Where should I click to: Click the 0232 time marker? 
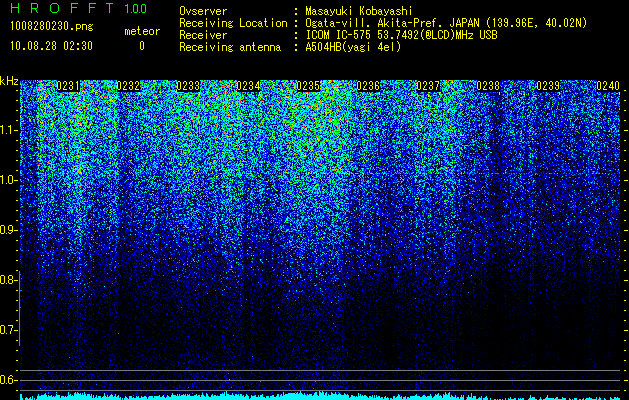pyautogui.click(x=128, y=86)
